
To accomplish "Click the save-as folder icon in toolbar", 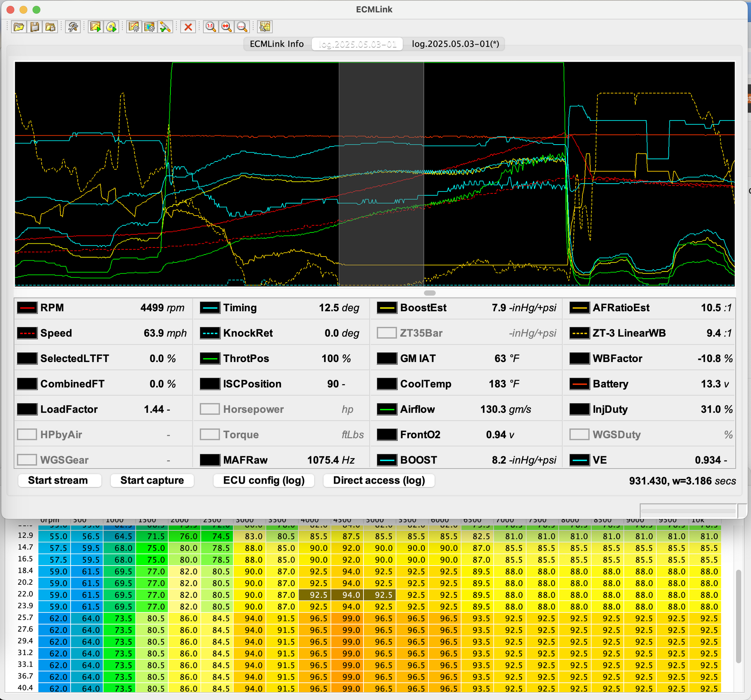I will click(50, 27).
